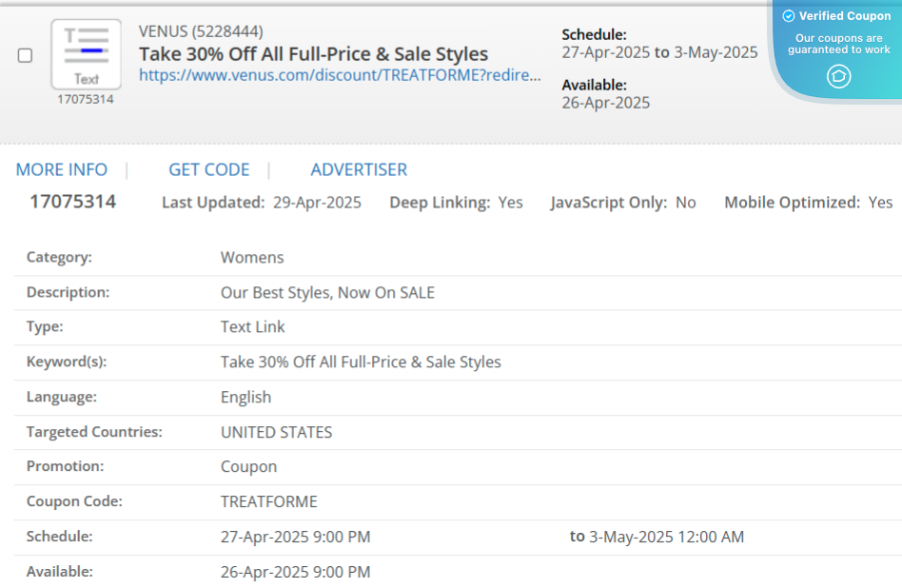Click the Text Link type value
902x588 pixels.
click(253, 326)
